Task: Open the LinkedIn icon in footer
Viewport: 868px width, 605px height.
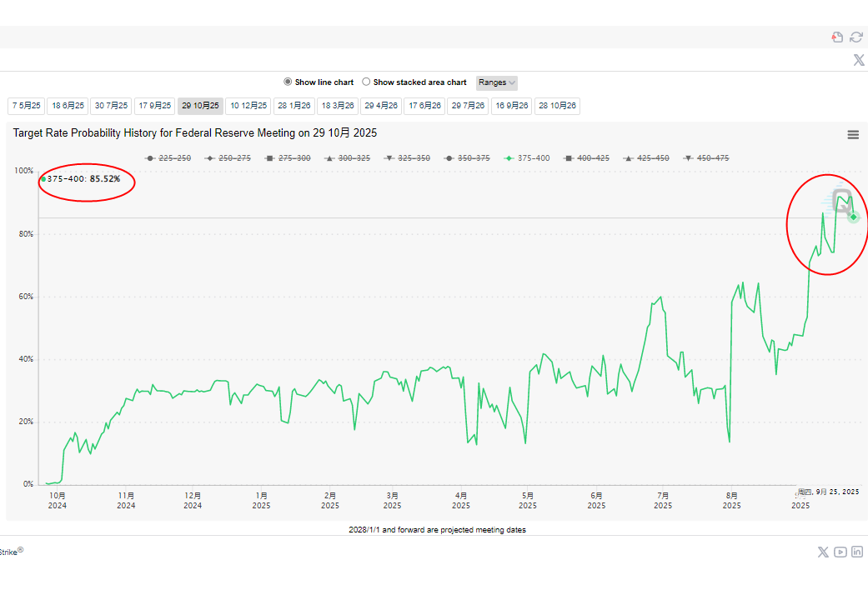Action: tap(857, 552)
